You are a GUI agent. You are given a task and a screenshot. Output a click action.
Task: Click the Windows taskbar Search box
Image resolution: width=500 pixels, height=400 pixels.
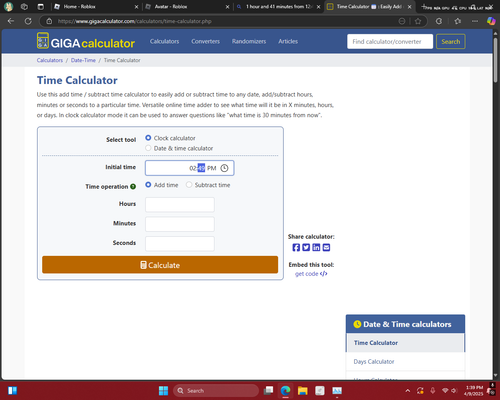coord(216,391)
